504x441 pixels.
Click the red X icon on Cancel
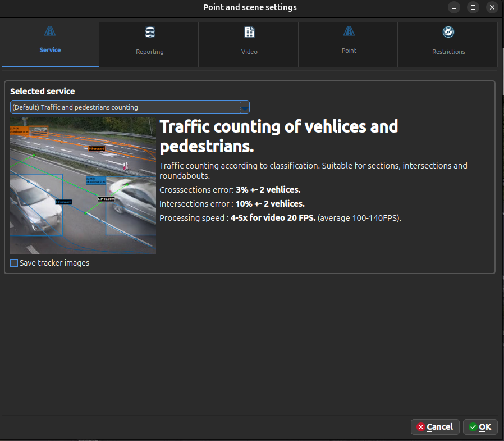click(421, 427)
